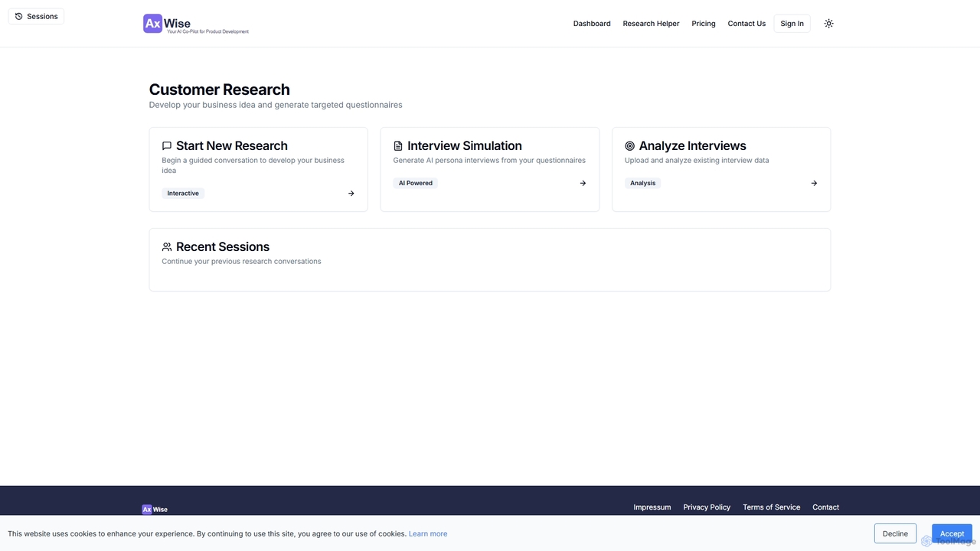The height and width of the screenshot is (551, 980).
Task: Click the target icon beside Analyze Interviews
Action: tap(630, 146)
